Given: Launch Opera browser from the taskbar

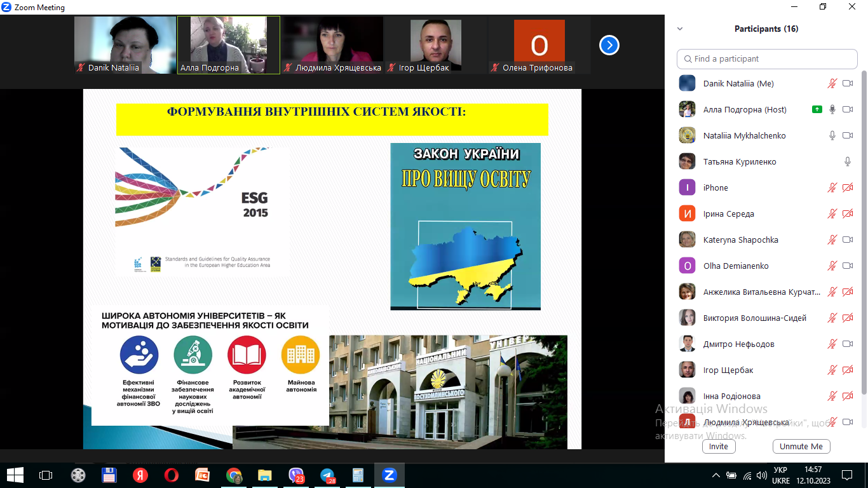Looking at the screenshot, I should click(171, 475).
